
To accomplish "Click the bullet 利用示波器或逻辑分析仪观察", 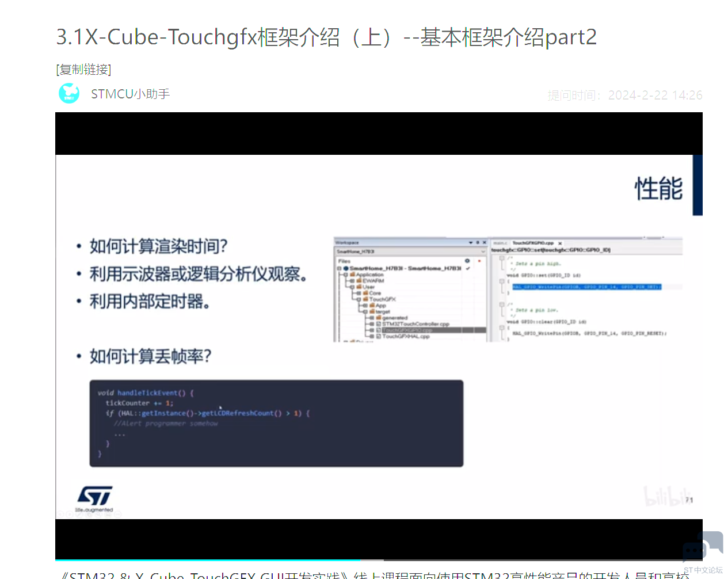I will coord(198,274).
